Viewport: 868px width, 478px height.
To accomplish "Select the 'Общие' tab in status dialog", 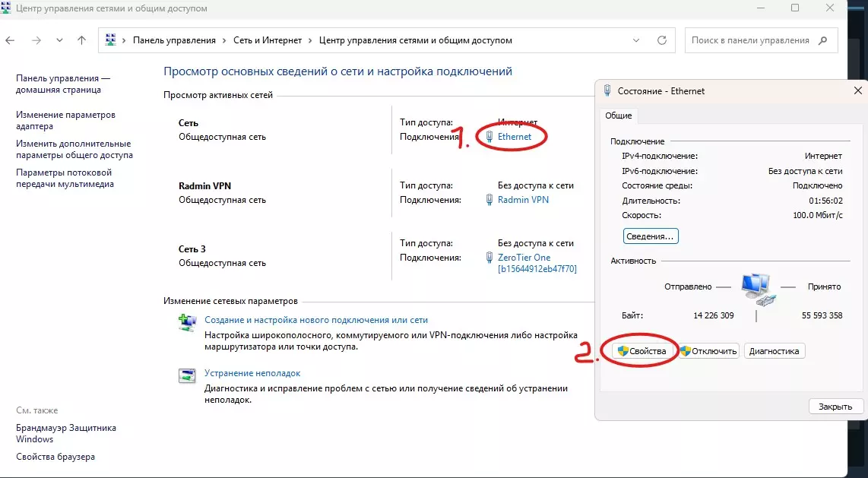I will coord(619,116).
